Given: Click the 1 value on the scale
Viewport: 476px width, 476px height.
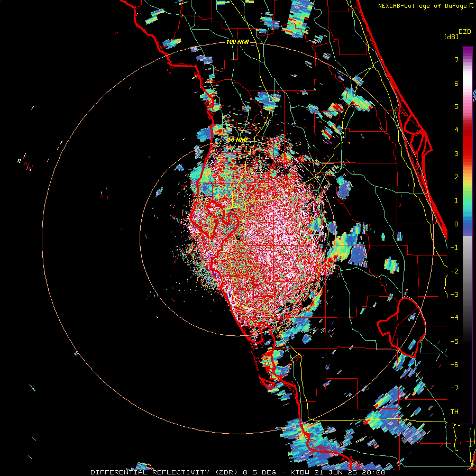Looking at the screenshot, I should coord(456,200).
